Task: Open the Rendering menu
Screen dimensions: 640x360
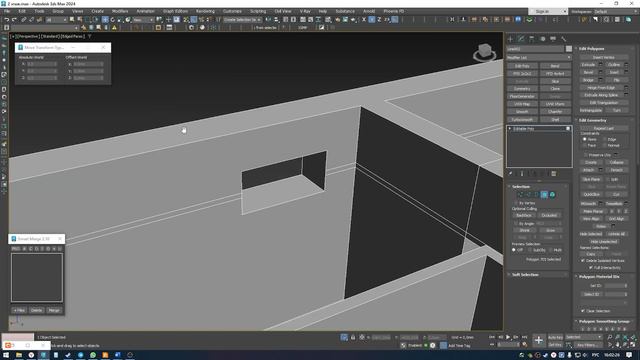Action: point(205,11)
